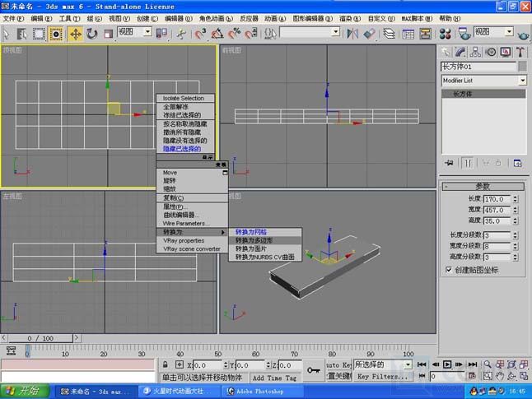Switch to the Hierarchy command panel tab
532x399 pixels.
(475, 52)
